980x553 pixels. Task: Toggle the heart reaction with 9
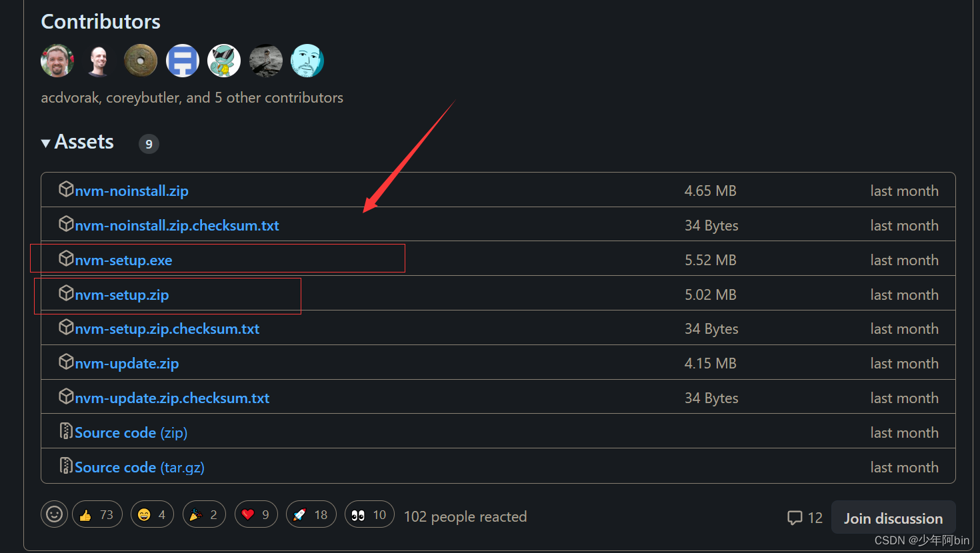coord(256,514)
